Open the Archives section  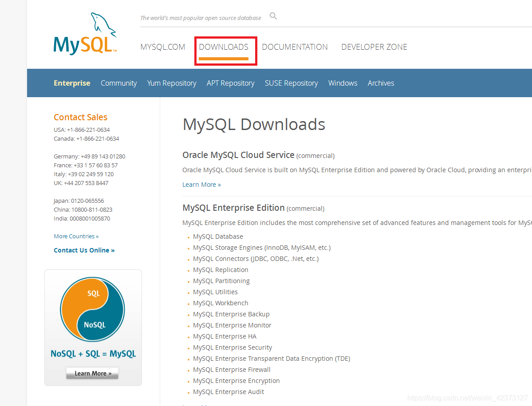coord(381,83)
